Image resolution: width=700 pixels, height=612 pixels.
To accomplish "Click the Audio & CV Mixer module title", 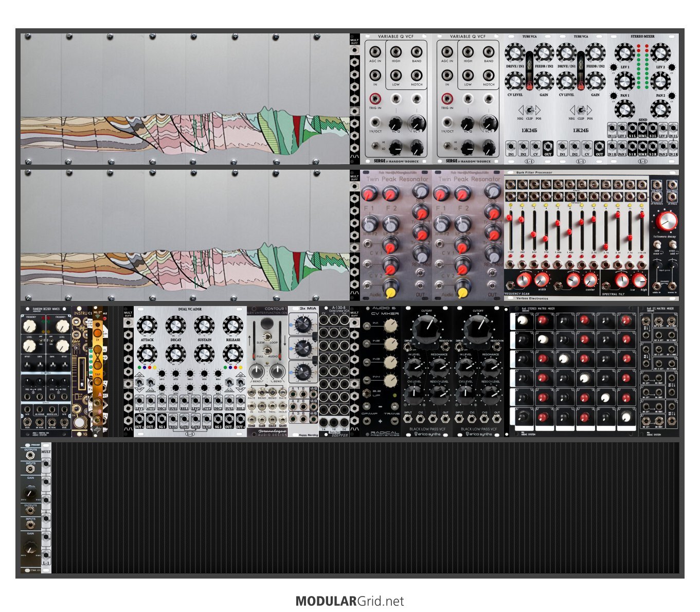I will 385,311.
